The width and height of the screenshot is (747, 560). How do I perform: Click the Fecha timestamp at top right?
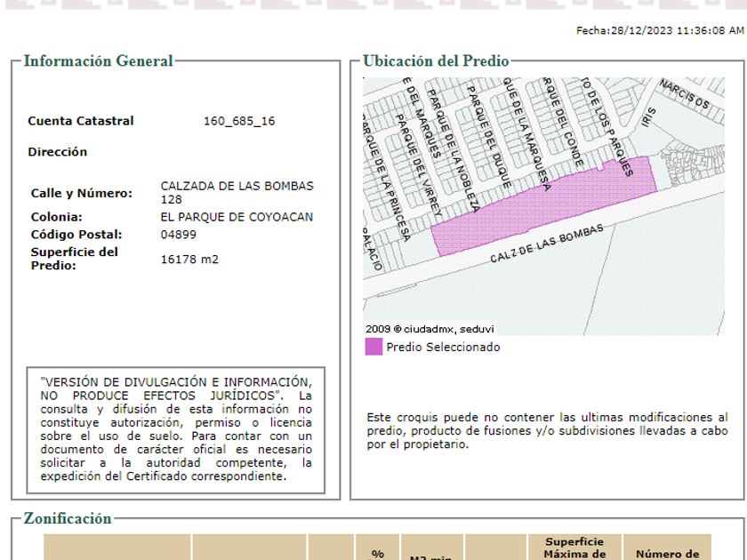(660, 30)
